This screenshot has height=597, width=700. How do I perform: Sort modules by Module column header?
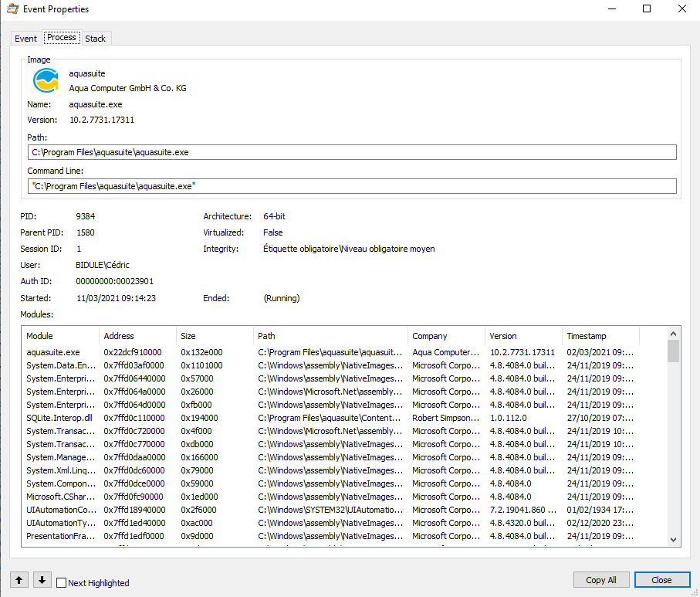coord(60,336)
